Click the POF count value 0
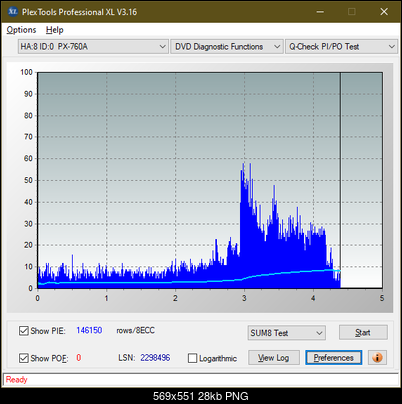Viewport: 402px width, 404px height. (x=79, y=358)
